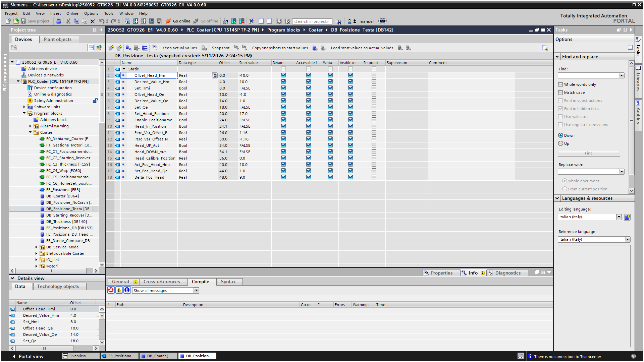644x362 pixels.
Task: Click the Start simulation icon
Action: (x=152, y=21)
